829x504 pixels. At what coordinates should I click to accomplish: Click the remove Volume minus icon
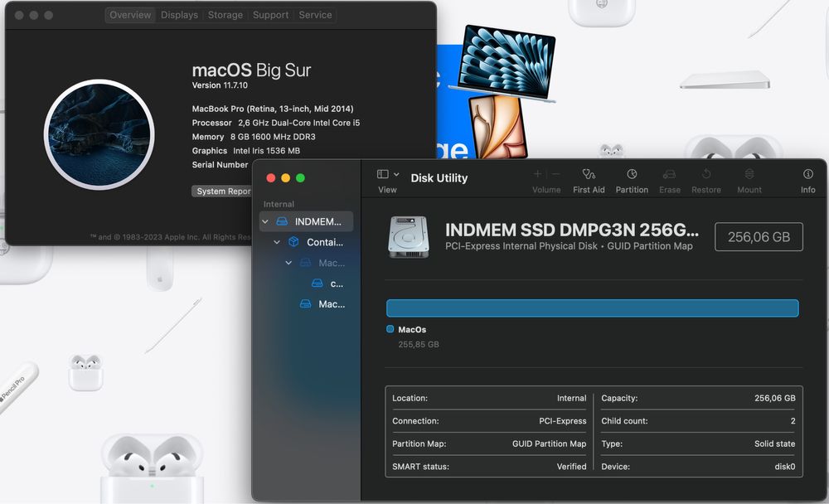click(555, 173)
